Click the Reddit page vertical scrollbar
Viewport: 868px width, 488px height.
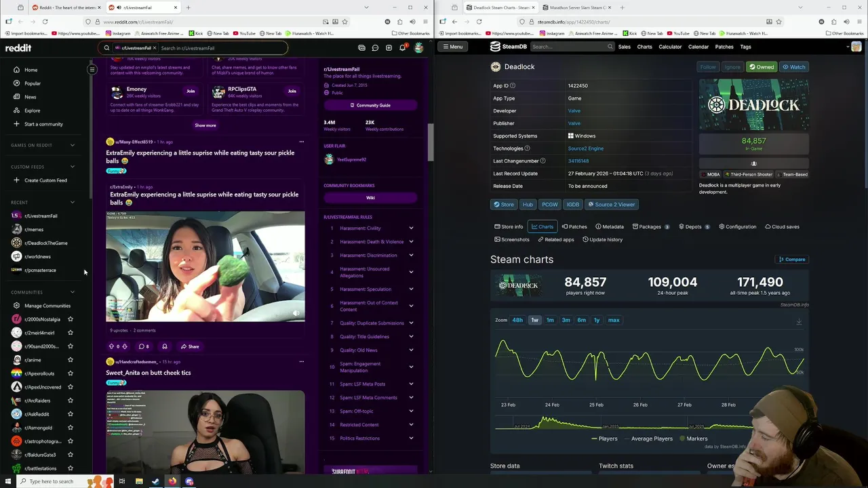pyautogui.click(x=431, y=142)
